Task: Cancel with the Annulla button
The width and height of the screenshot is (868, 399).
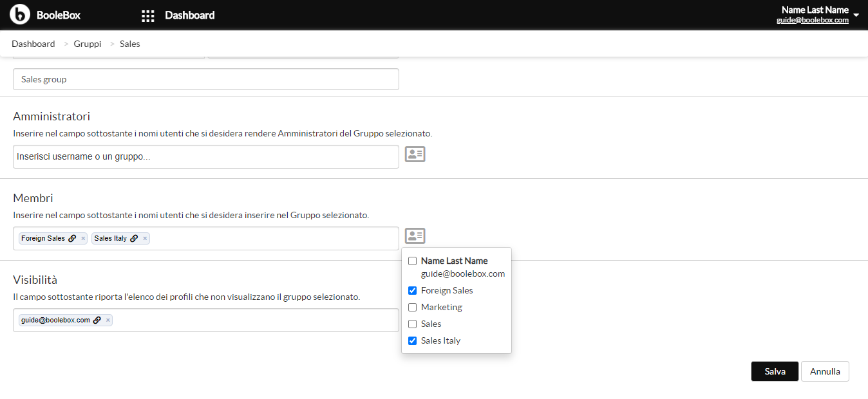Action: coord(825,371)
